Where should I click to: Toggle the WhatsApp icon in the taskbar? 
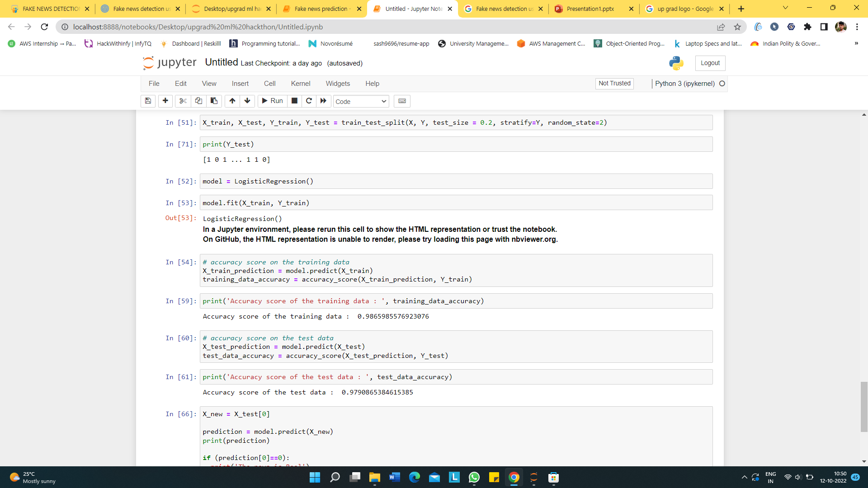474,477
